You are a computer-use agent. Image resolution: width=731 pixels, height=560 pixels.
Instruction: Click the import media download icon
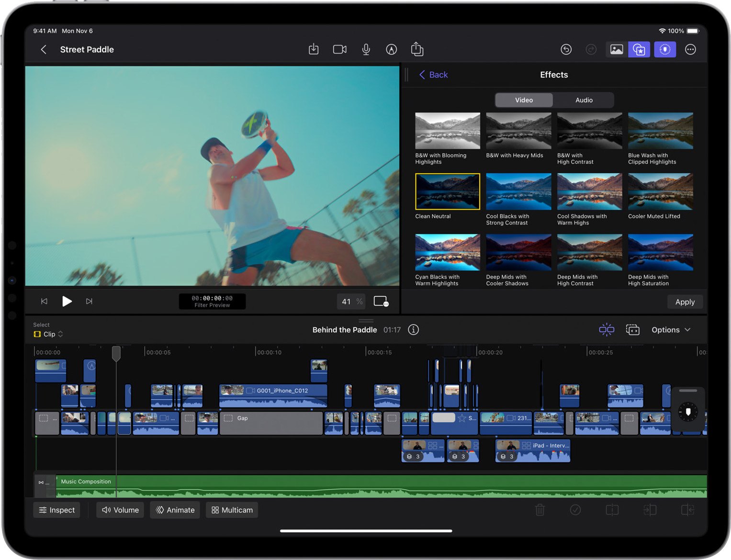point(314,49)
